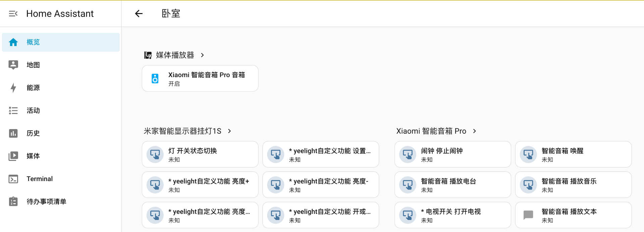Go back with the arrow next to 卧室
The height and width of the screenshot is (232, 644).
(139, 13)
